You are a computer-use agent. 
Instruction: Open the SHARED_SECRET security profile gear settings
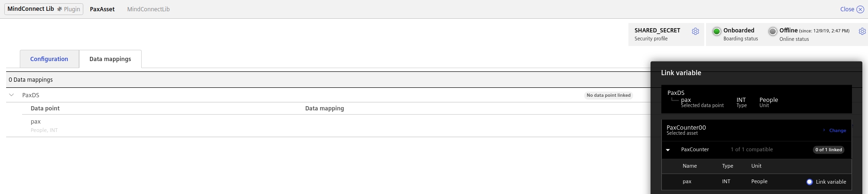click(695, 31)
